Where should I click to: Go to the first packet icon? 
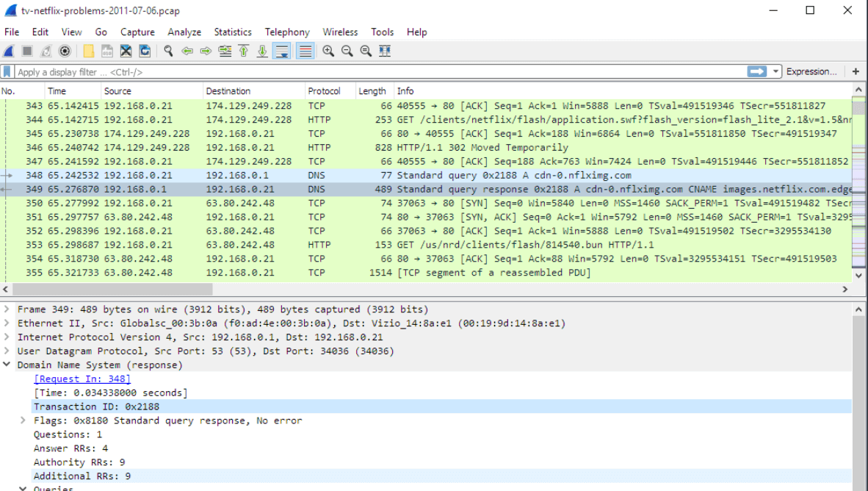(243, 51)
